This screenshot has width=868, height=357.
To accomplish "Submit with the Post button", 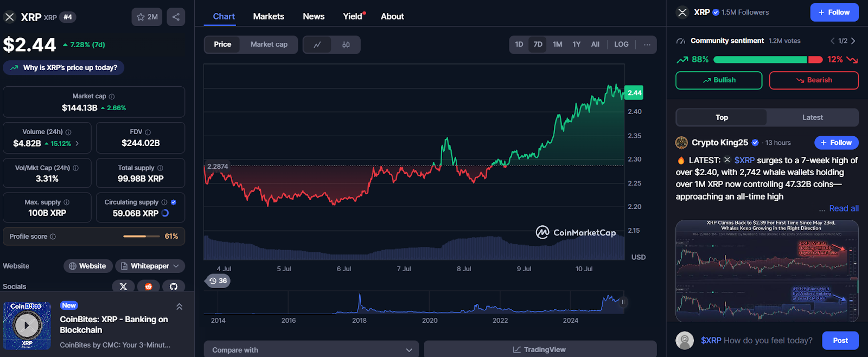I will pyautogui.click(x=840, y=341).
